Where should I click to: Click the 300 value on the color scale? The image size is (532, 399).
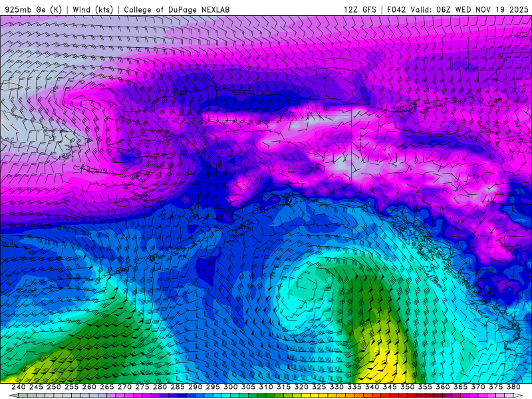pyautogui.click(x=231, y=387)
